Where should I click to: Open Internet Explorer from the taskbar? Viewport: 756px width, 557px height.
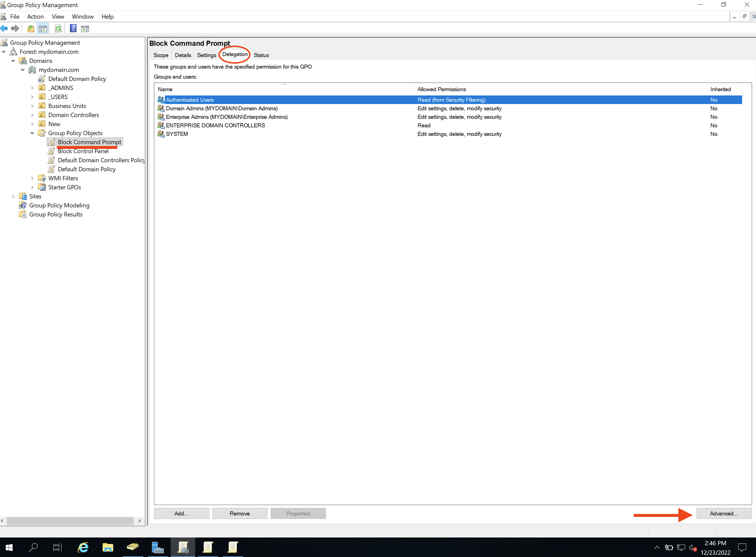[x=83, y=547]
